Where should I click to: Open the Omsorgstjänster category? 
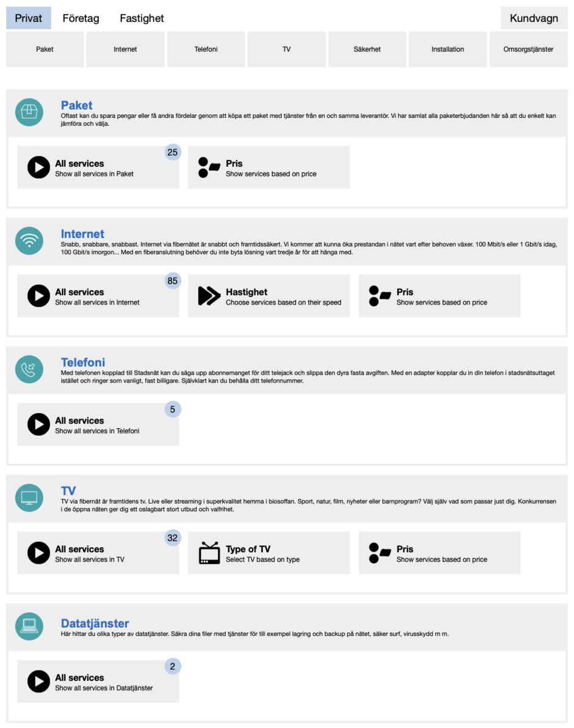tap(528, 49)
